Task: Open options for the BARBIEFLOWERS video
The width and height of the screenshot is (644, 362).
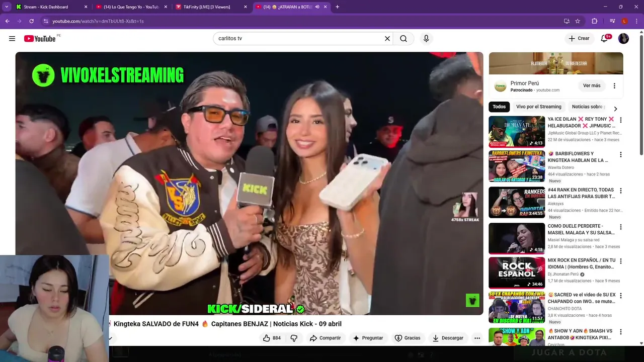Action: 620,154
